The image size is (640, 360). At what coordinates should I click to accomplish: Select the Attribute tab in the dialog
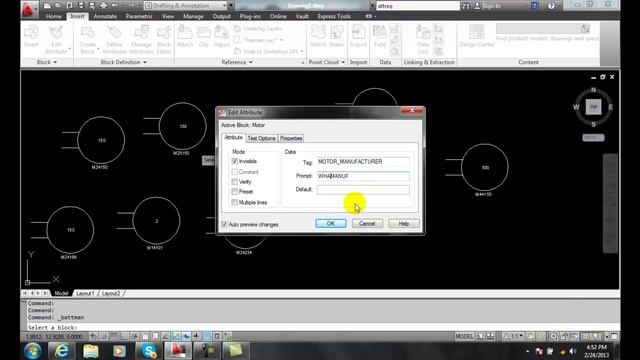(x=233, y=138)
